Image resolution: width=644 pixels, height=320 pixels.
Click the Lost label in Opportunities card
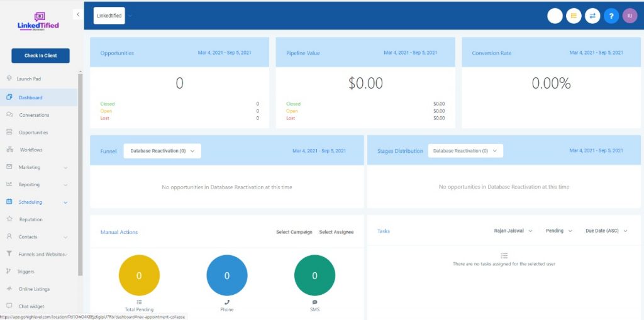click(x=105, y=118)
